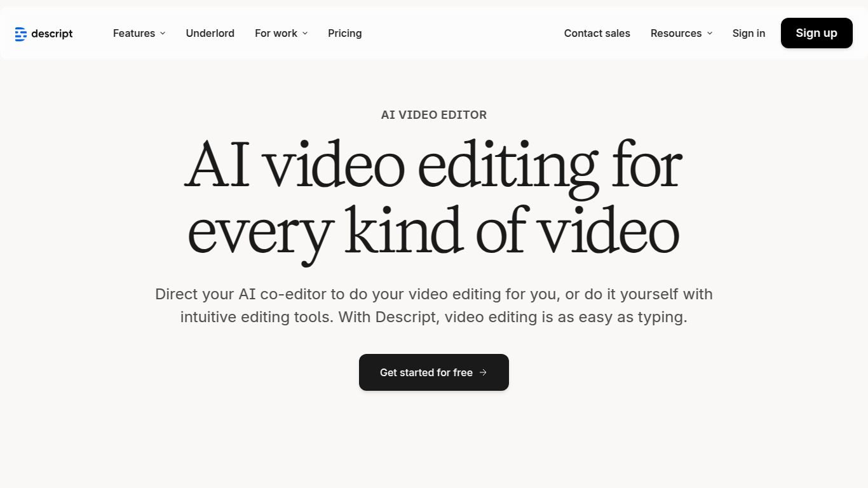The width and height of the screenshot is (868, 488).
Task: Click the chevron icon next to Features
Action: [x=163, y=34]
